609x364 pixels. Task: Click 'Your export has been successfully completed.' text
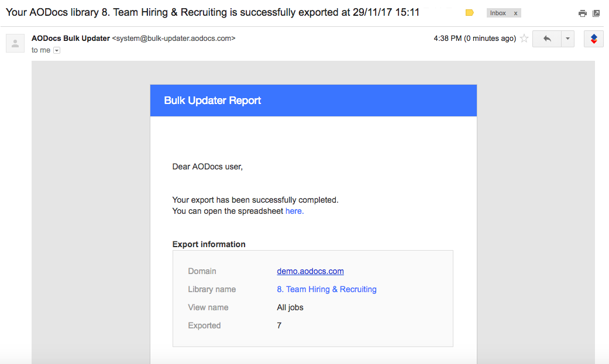256,200
